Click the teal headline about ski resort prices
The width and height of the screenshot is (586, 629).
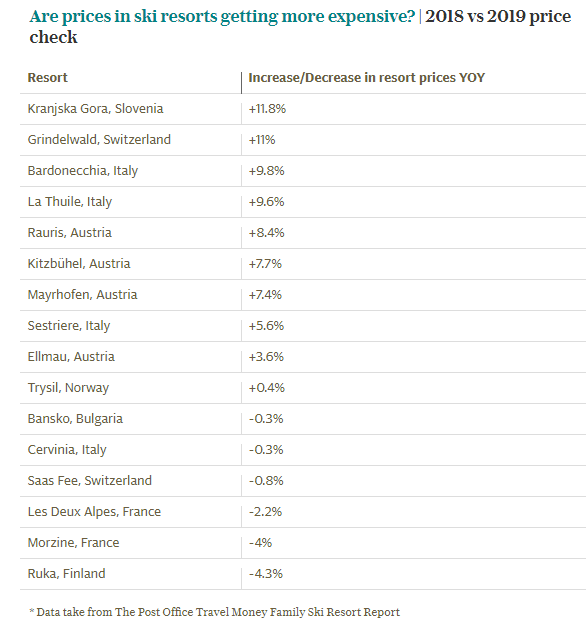click(222, 16)
